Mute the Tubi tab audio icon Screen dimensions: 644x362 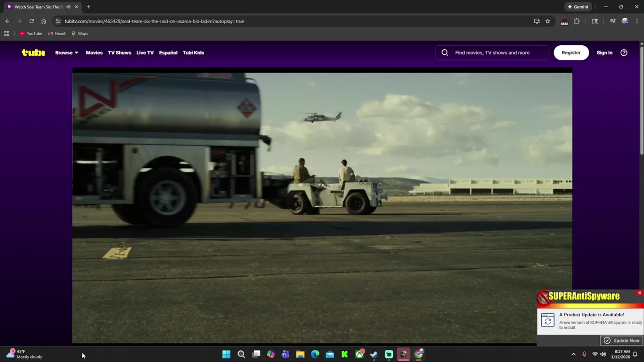tap(68, 7)
